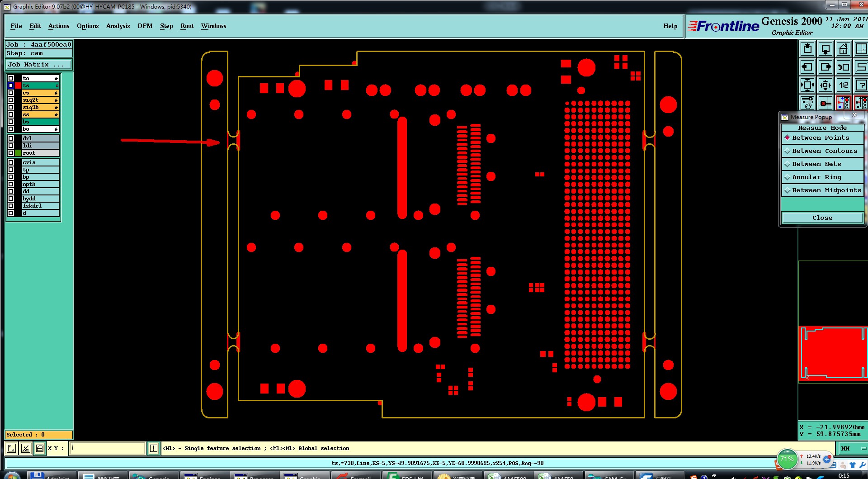Click the green swatch of rout layer
The image size is (868, 479).
pos(18,153)
